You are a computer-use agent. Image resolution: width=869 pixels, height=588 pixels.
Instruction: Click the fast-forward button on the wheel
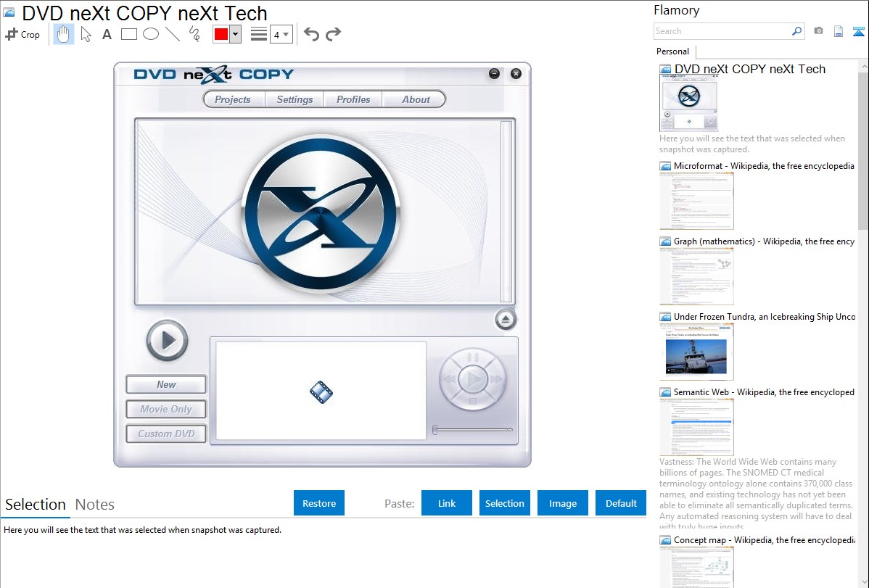pos(496,380)
